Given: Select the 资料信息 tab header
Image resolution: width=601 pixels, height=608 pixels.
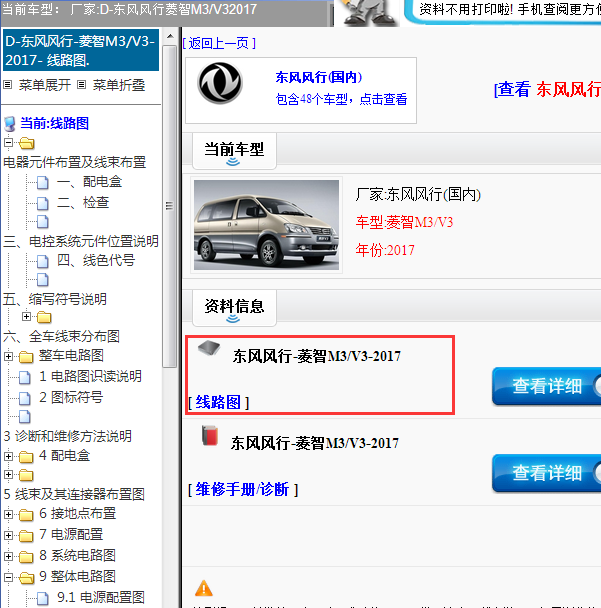Looking at the screenshot, I should click(x=234, y=308).
